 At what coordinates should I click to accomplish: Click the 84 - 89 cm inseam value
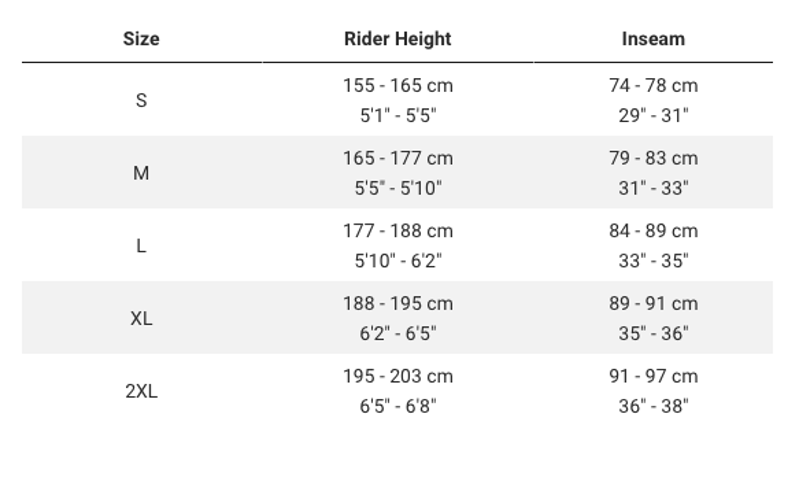[653, 231]
